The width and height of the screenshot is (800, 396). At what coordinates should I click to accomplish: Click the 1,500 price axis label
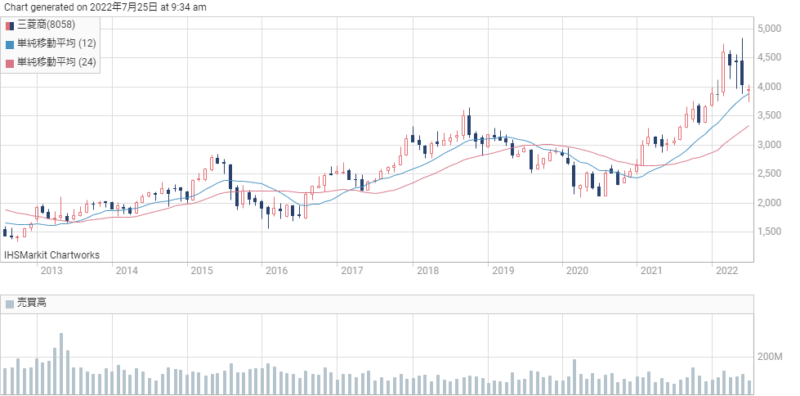[770, 232]
